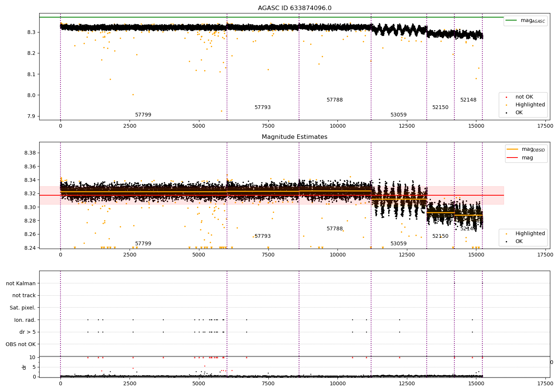This screenshot has height=392, width=560.
Task: Click the 8.26 y-axis tick in middle plot
Action: click(30, 234)
